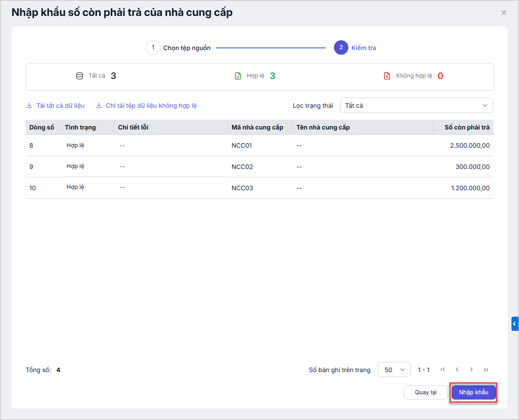Change records per page dropdown
The height and width of the screenshot is (420, 519).
tap(393, 369)
